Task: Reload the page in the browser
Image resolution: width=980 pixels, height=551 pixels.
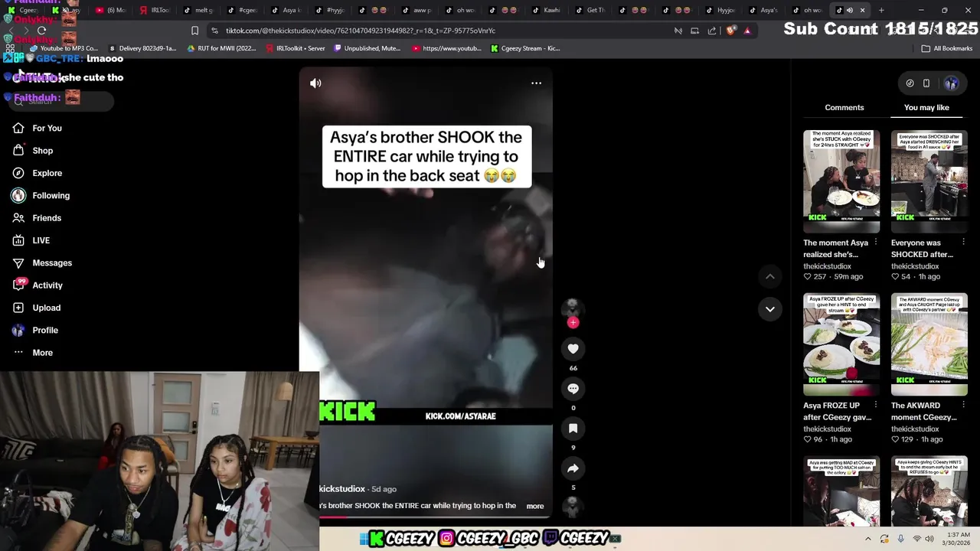Action: [41, 31]
